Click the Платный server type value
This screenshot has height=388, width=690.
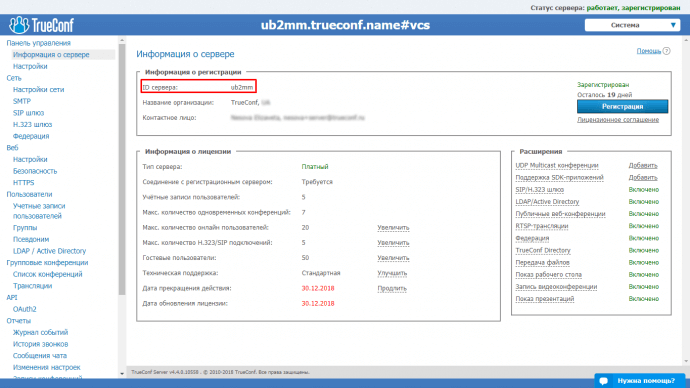pos(315,167)
